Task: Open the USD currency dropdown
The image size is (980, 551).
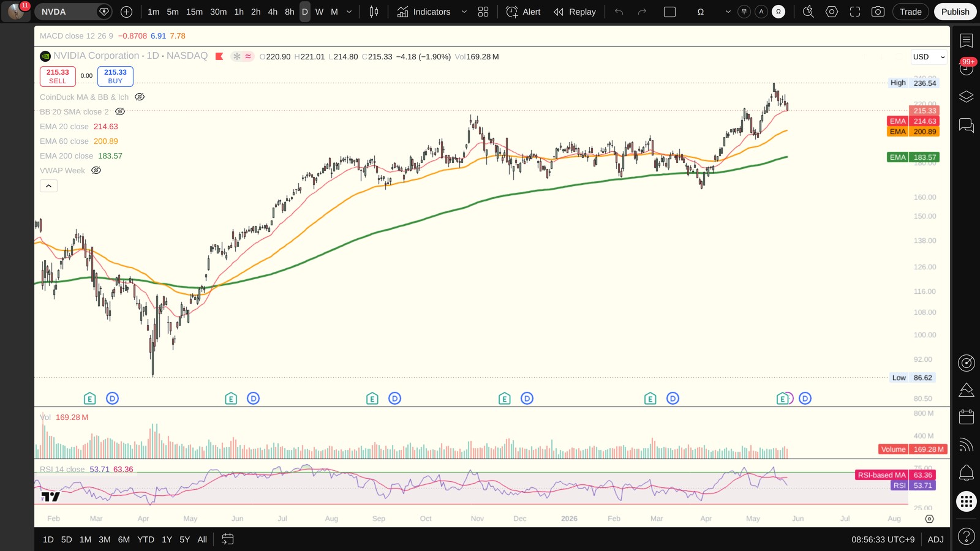Action: 929,57
